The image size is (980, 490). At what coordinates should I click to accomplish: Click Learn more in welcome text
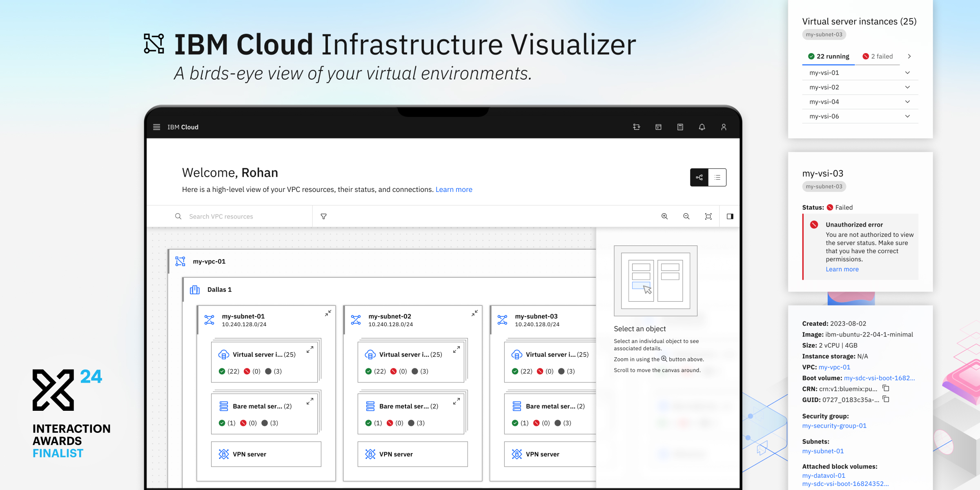(x=454, y=189)
